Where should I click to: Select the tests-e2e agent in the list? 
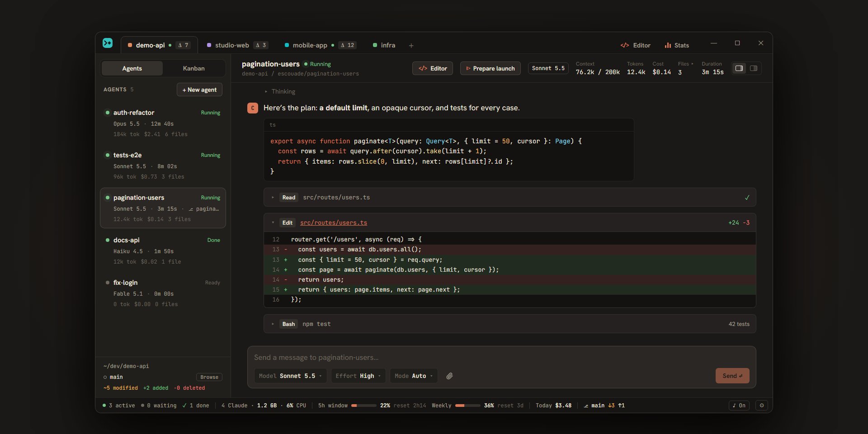[163, 165]
